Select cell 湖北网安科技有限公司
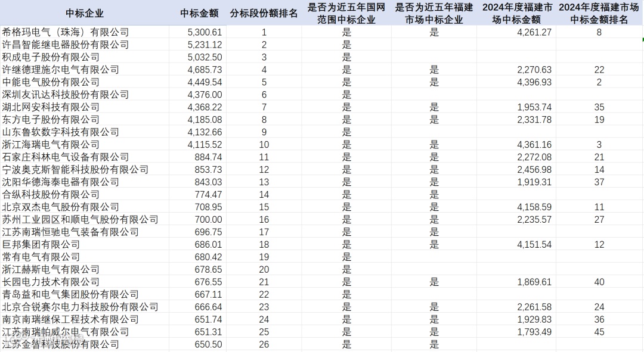The image size is (644, 352). 85,107
